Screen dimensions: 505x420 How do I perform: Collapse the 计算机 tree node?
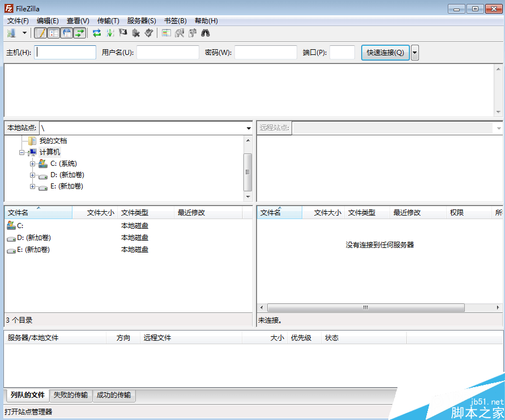point(22,152)
